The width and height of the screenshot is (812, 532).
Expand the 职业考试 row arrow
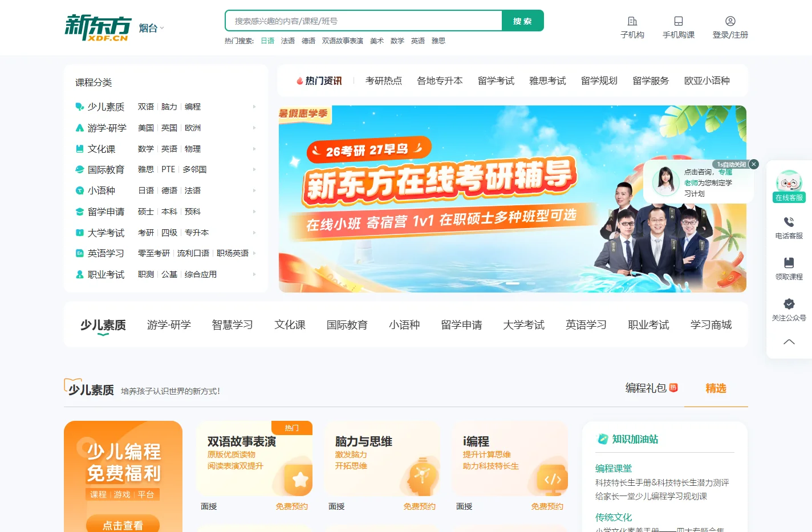[x=254, y=274]
